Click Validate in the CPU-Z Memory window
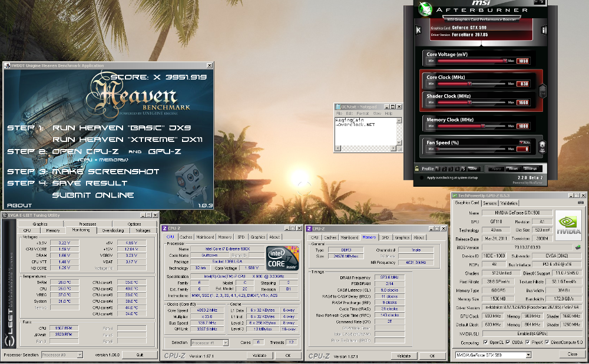The width and height of the screenshot is (589, 364). click(x=404, y=356)
